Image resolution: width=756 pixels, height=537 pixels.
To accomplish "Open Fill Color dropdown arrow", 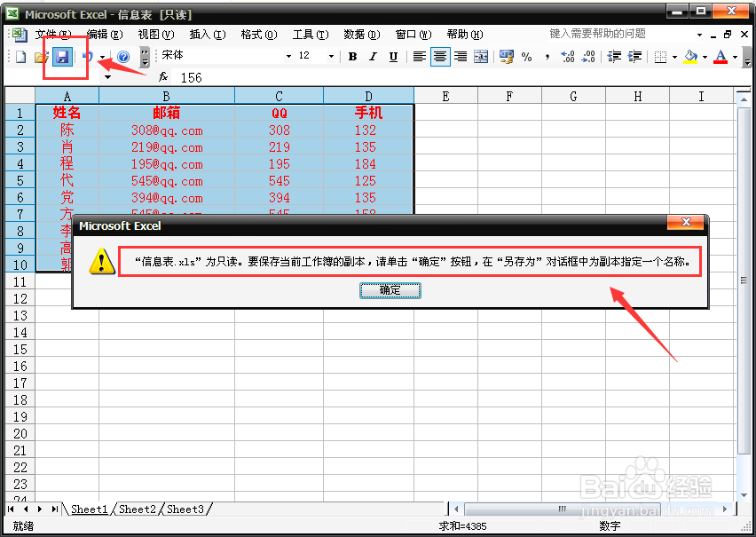I will (x=705, y=57).
